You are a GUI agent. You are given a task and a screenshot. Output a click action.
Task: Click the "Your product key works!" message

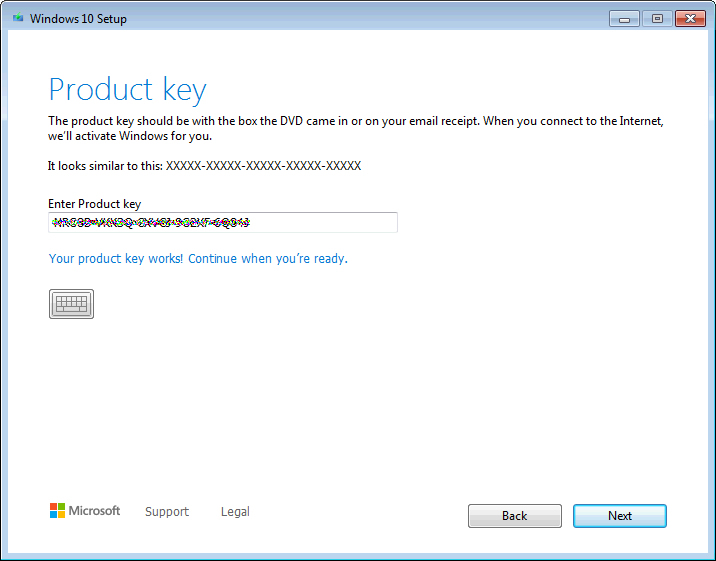click(198, 258)
